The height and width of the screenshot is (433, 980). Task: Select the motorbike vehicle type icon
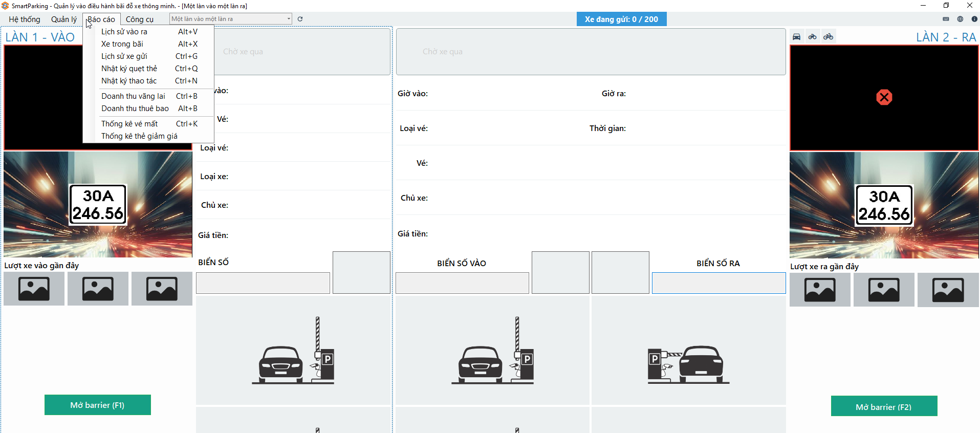[x=813, y=37]
